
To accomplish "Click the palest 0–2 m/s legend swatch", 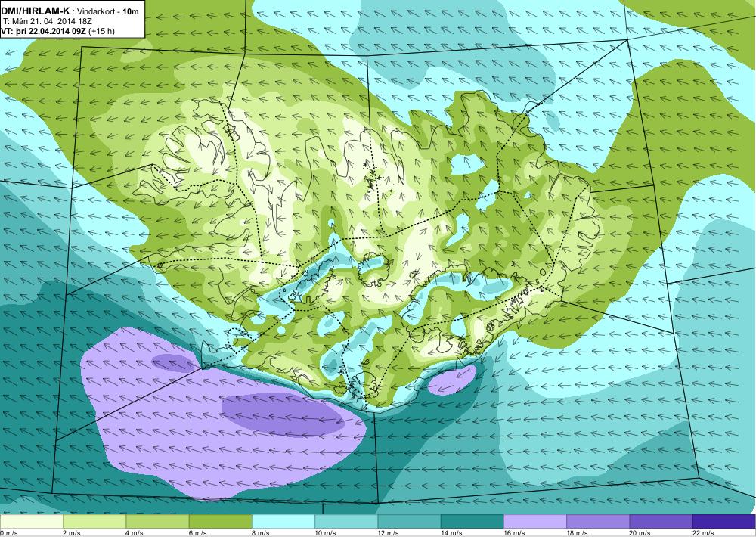I will coord(31,522).
